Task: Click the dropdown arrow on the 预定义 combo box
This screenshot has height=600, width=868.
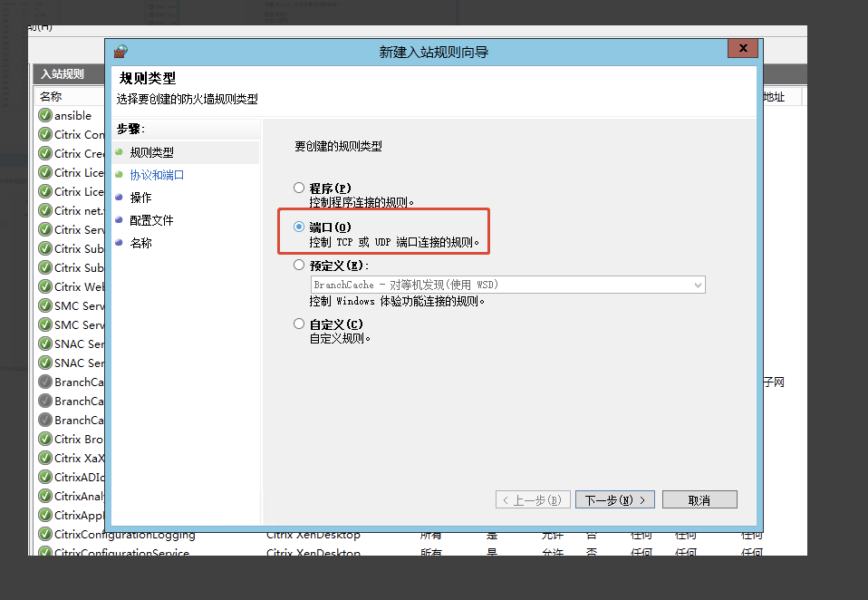Action: 698,285
